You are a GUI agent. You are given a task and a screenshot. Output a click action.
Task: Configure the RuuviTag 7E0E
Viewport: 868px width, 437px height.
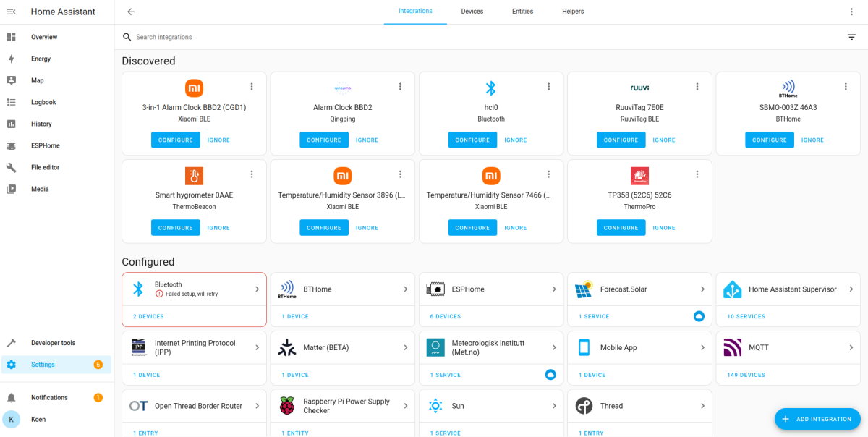[621, 140]
